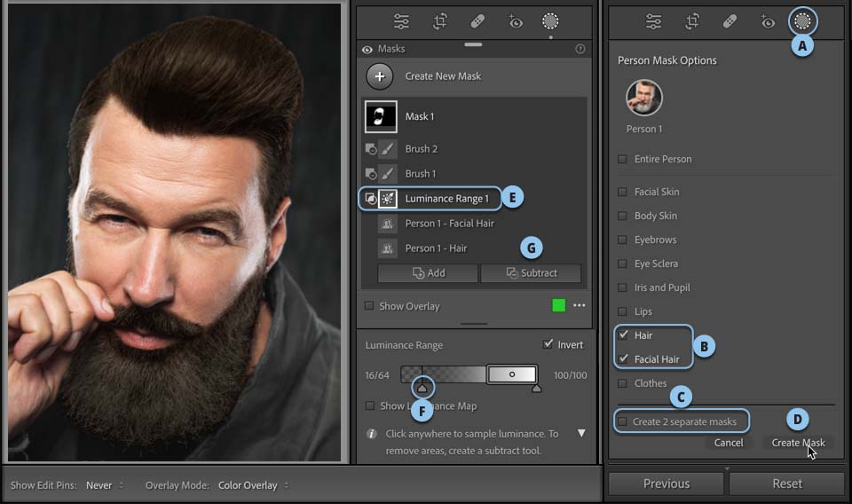
Task: Uncheck the Invert checkbox for Luminance Range
Action: (x=547, y=345)
